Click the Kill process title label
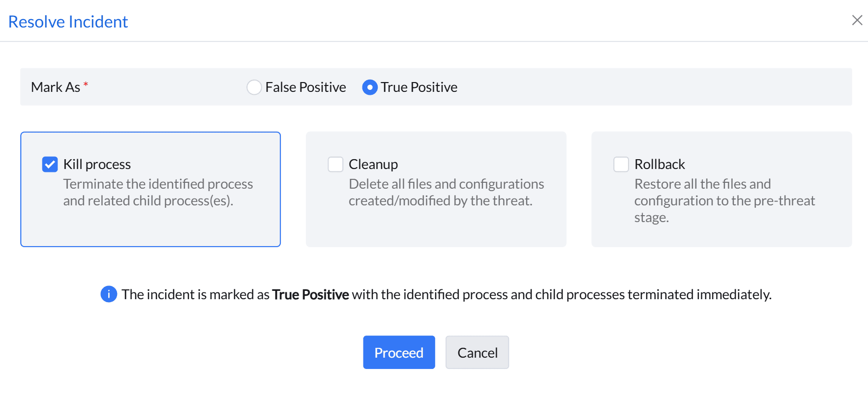This screenshot has width=868, height=395. pos(97,164)
